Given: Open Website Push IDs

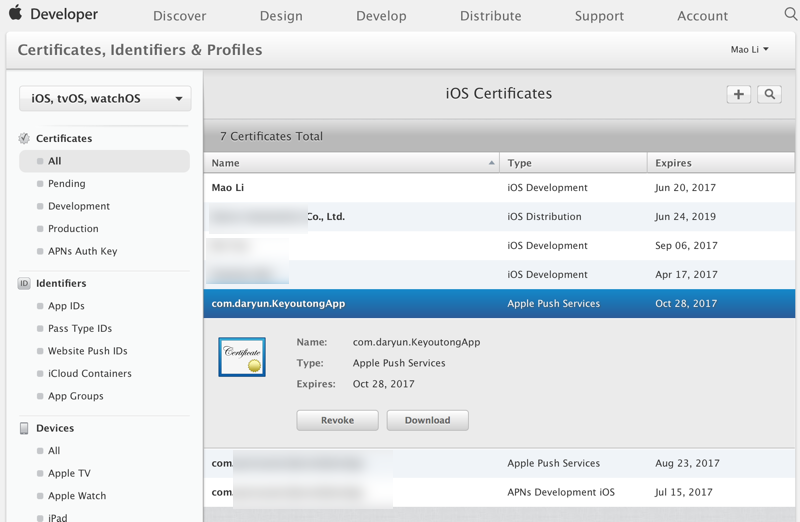Looking at the screenshot, I should [87, 351].
